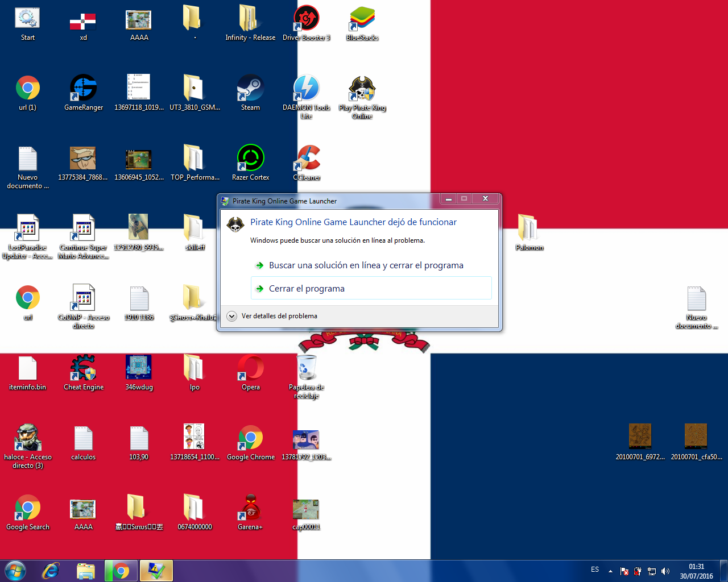Select the 103,90 text file
This screenshot has width=728, height=582.
139,443
